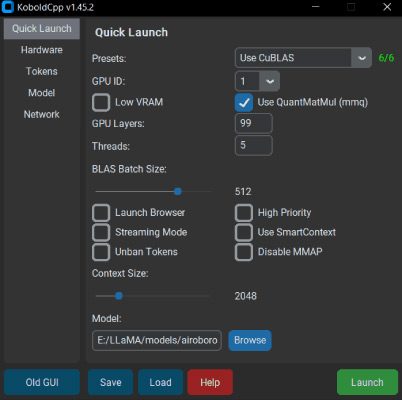Switch to the Hardware tab

42,50
